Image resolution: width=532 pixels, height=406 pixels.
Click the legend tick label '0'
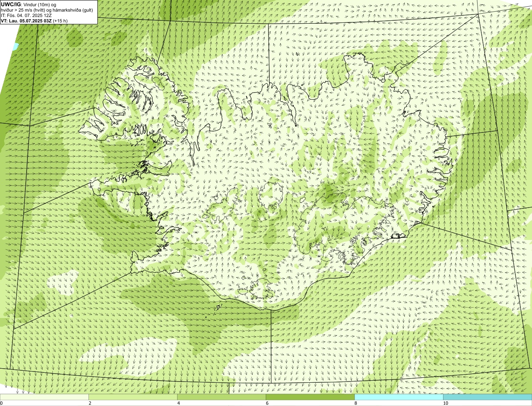1,403
